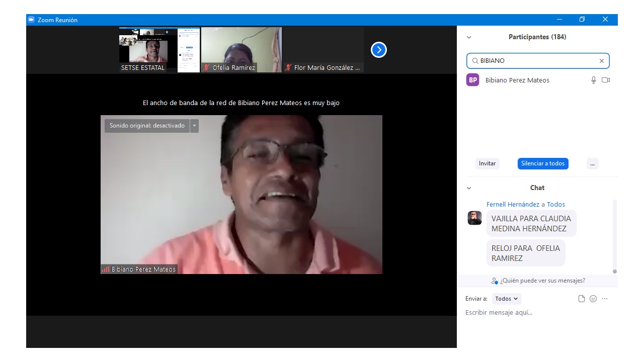Toggle Sonido original desactivado button
Screen dimensions: 644x362
click(x=147, y=126)
